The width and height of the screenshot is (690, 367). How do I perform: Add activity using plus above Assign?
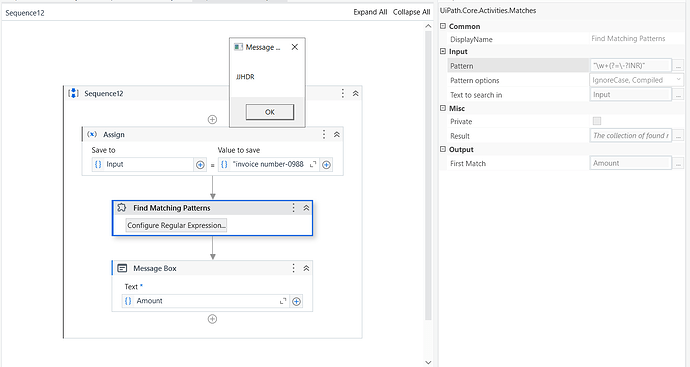point(212,119)
